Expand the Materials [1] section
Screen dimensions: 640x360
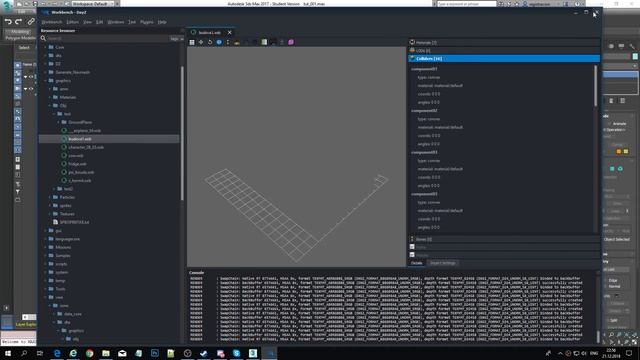(x=504, y=42)
